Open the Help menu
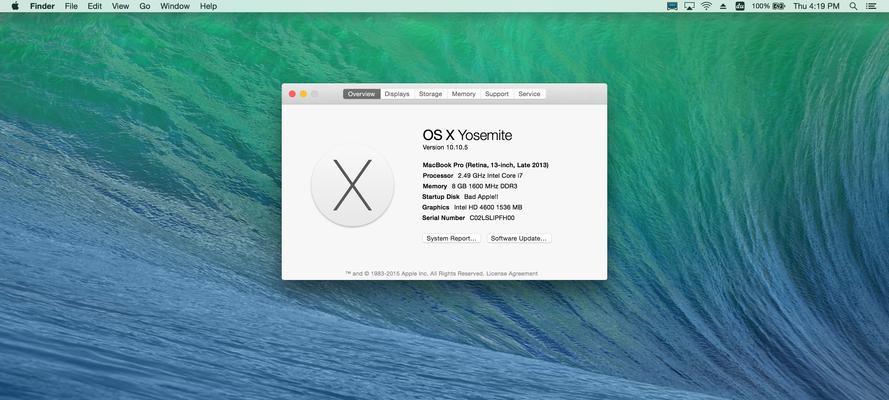This screenshot has height=400, width=889. point(208,6)
